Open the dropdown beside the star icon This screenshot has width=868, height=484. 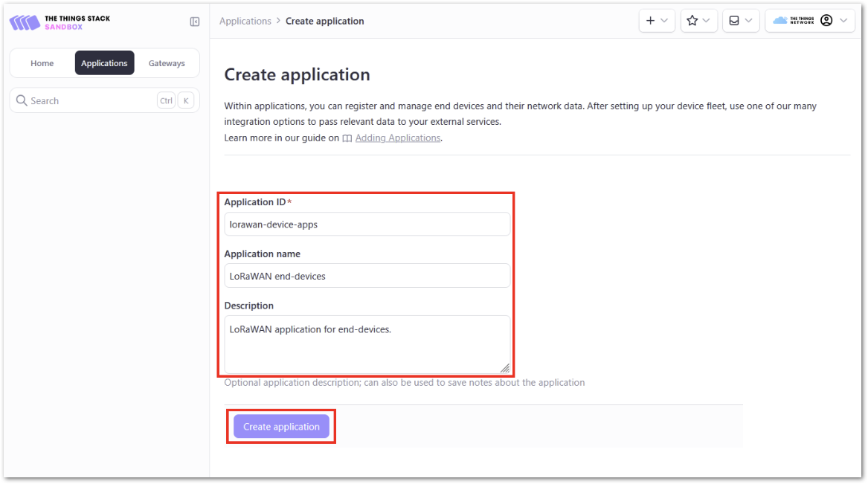click(x=707, y=20)
